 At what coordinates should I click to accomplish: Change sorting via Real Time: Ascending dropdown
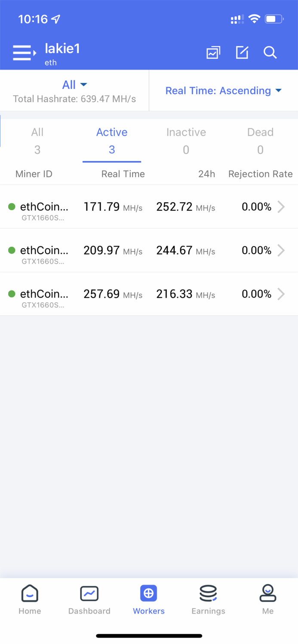(x=223, y=91)
